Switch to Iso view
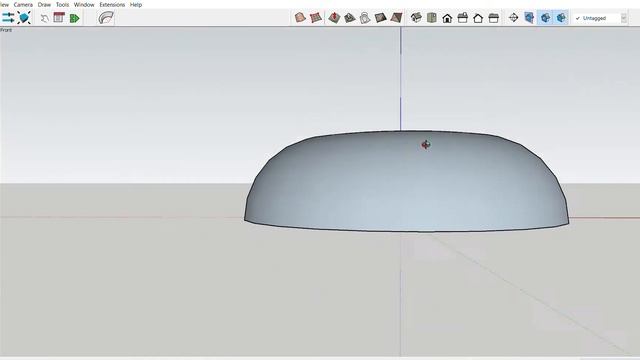640x360 pixels. point(416,18)
